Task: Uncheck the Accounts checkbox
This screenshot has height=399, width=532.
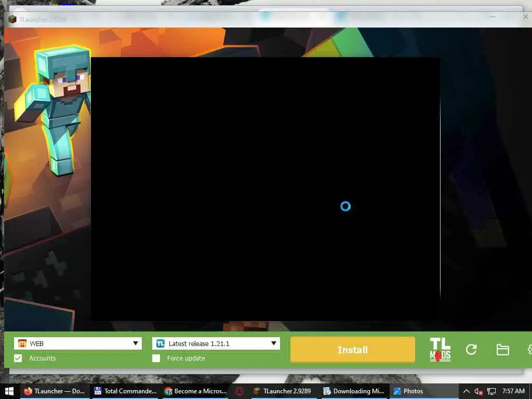Action: tap(18, 358)
